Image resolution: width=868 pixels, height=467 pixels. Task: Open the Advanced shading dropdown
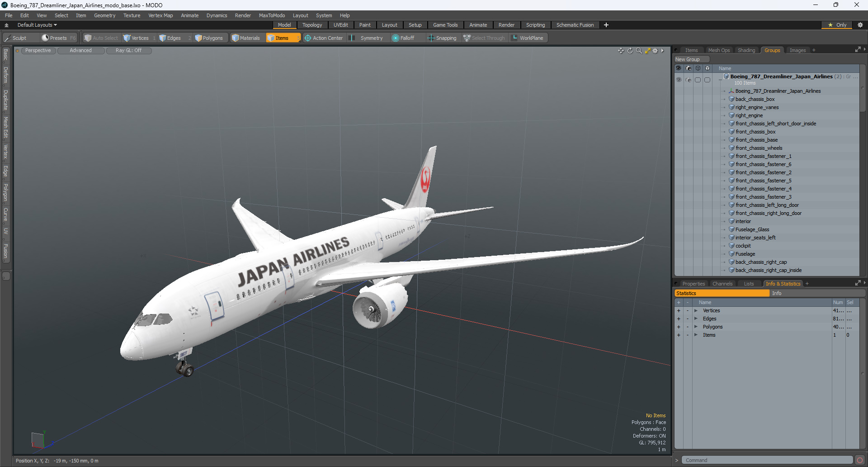click(80, 51)
